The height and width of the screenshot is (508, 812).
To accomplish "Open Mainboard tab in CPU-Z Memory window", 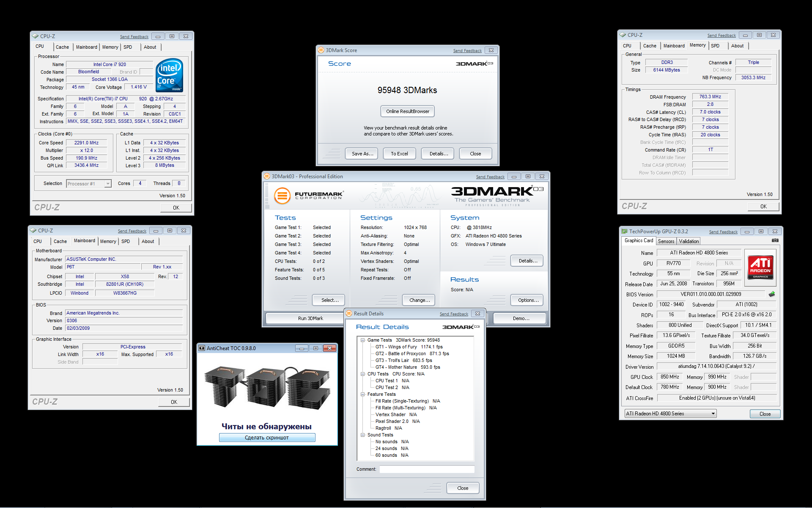I will click(674, 46).
